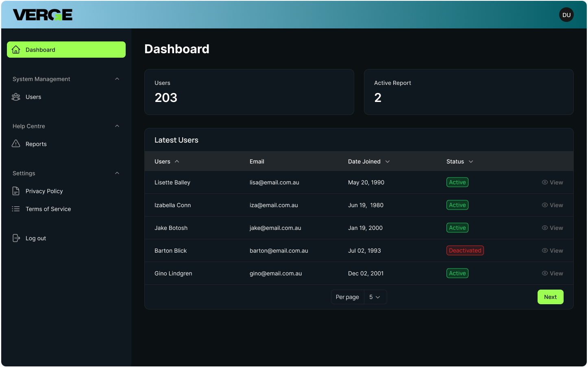
Task: Sort by the Date Joined column chevron
Action: [388, 161]
